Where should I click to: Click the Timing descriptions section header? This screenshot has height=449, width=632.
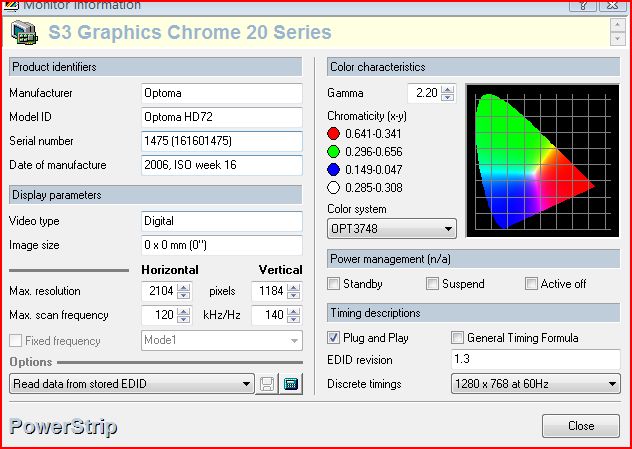474,313
